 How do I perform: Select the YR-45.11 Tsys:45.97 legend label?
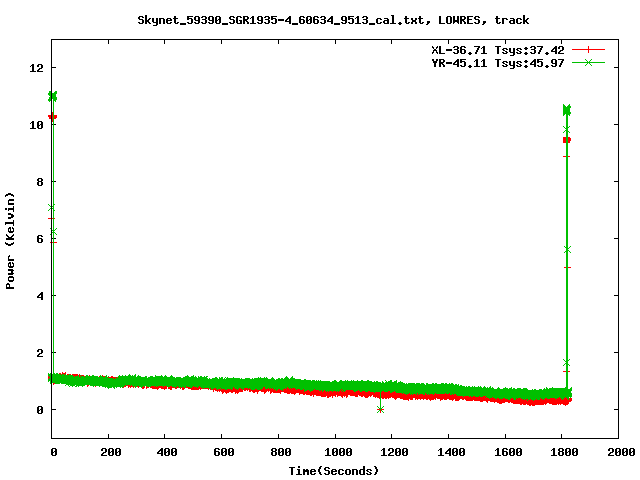(498, 63)
